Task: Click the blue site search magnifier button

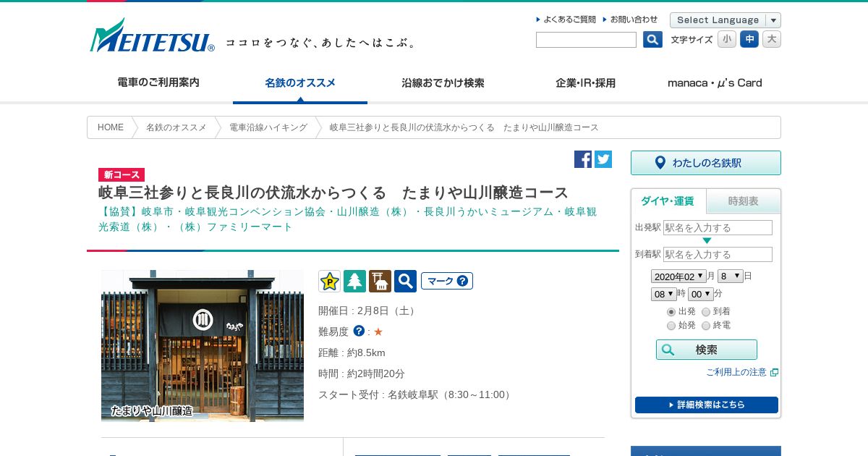Action: (652, 40)
